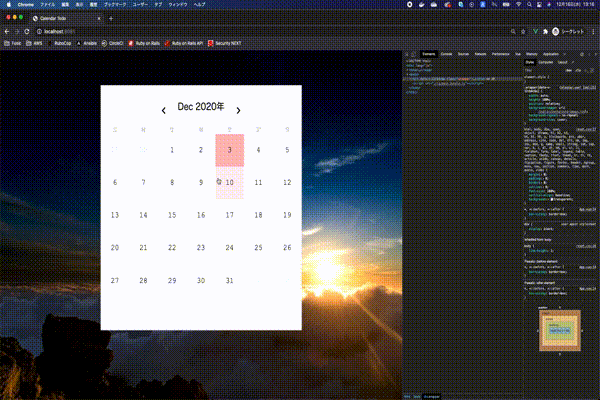
Task: Bookmark this page with star icon
Action: coord(523,31)
